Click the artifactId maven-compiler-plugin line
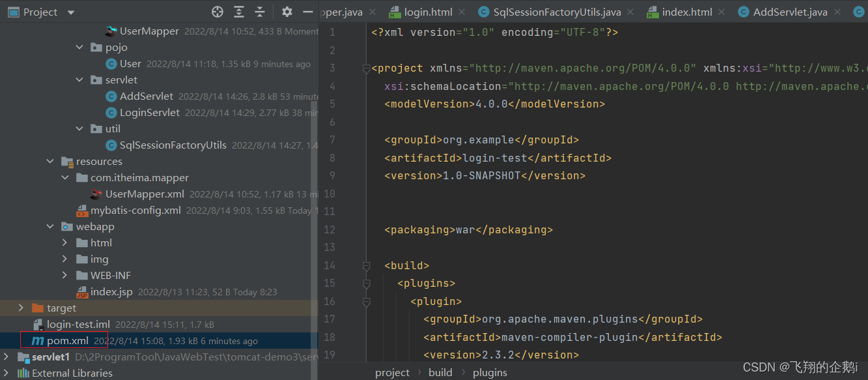868x380 pixels. coord(572,337)
